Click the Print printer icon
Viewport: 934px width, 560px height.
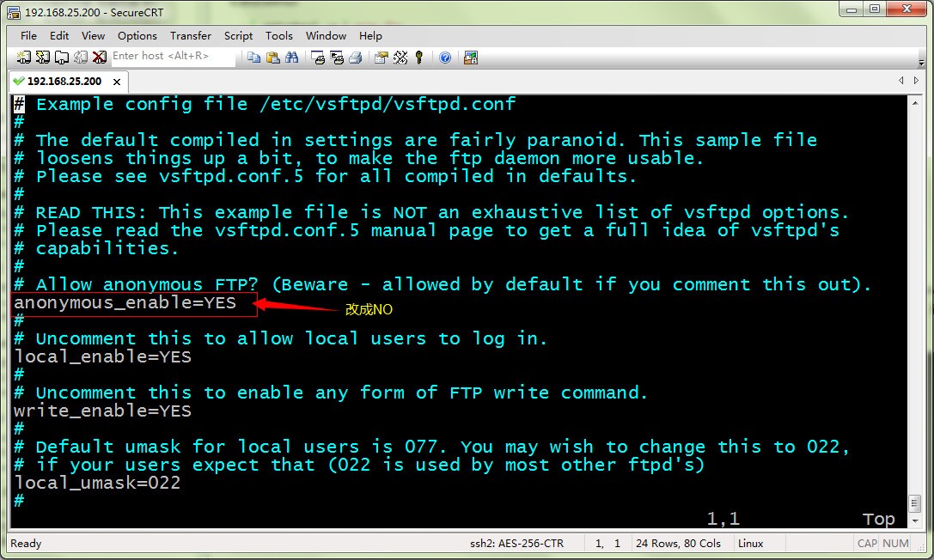point(356,58)
